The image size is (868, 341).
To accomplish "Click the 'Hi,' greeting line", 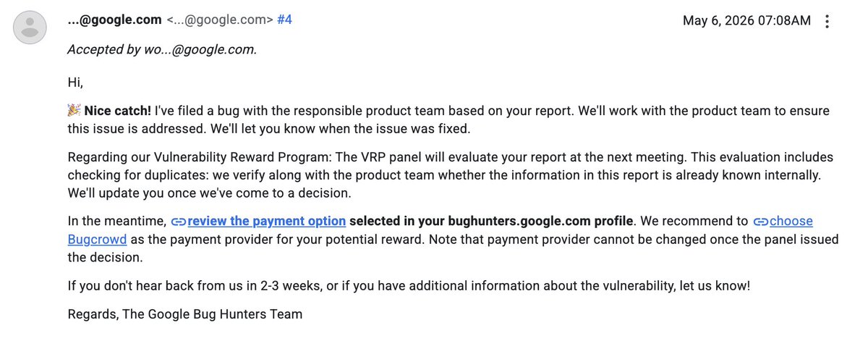I will click(x=75, y=83).
